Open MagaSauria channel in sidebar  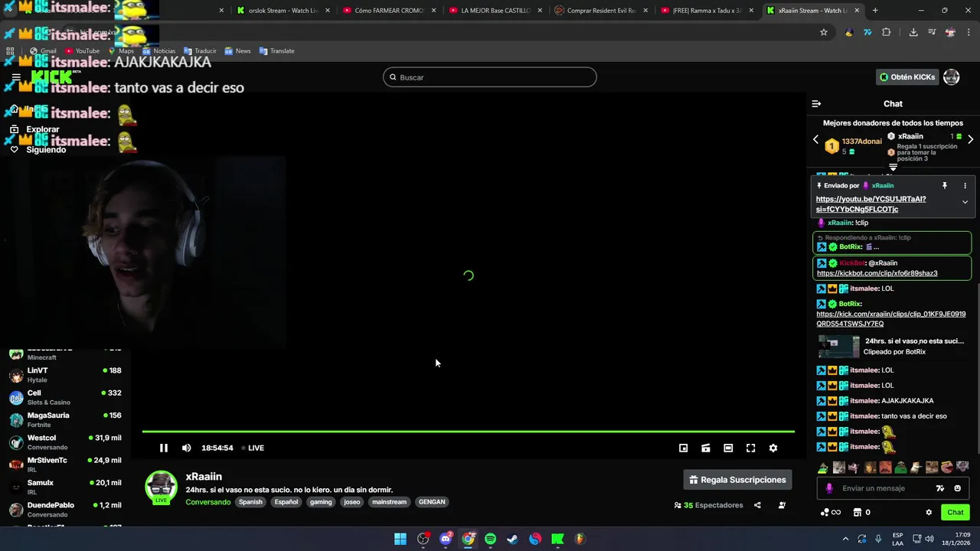[65, 419]
